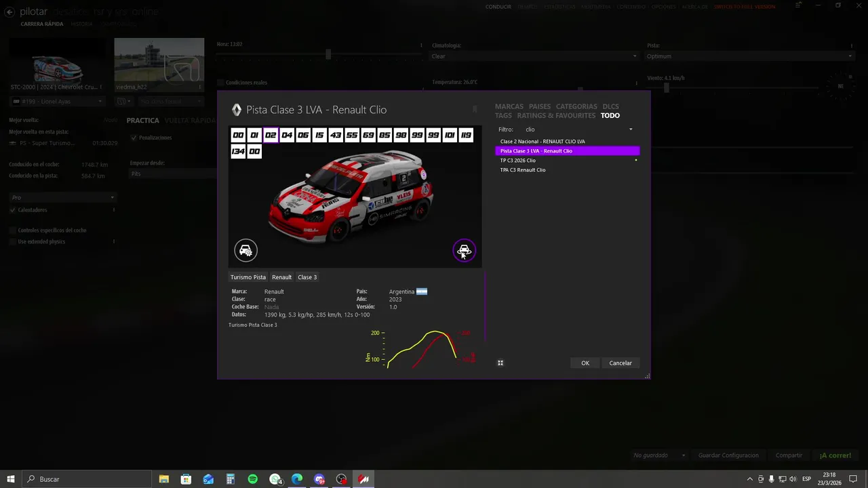The height and width of the screenshot is (488, 868).
Task: Click the Renault tag button
Action: point(281,277)
